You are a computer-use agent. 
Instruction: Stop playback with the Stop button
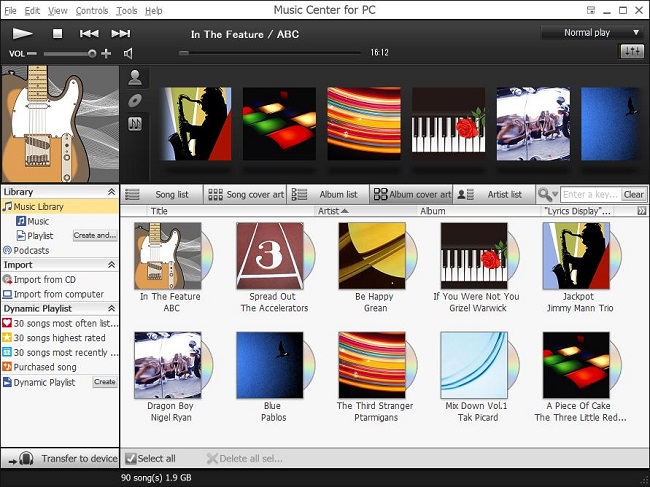pos(57,34)
